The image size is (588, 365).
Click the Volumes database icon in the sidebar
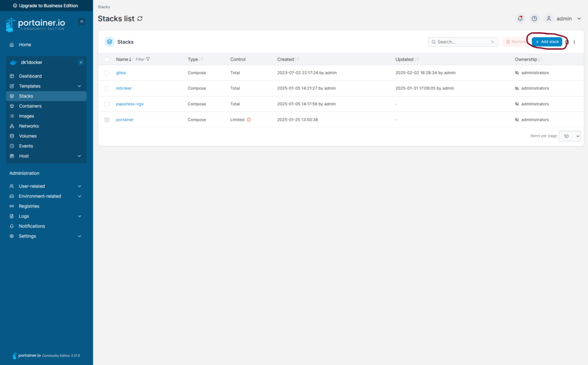(x=11, y=136)
